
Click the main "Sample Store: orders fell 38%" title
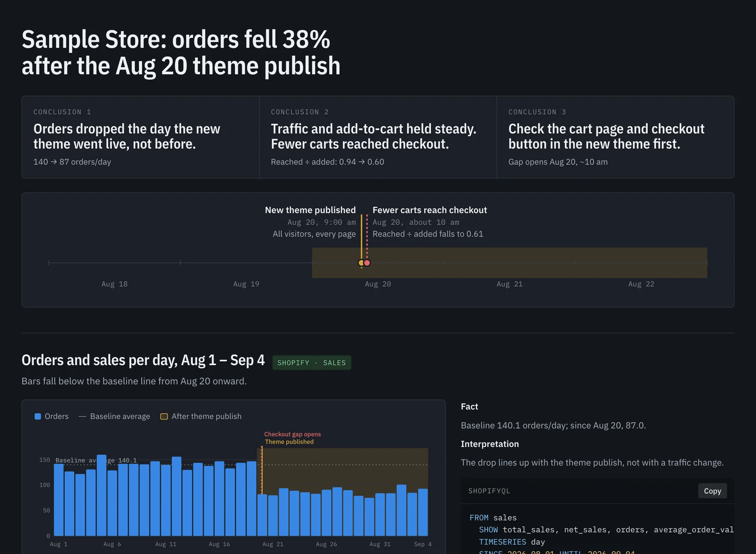(181, 52)
